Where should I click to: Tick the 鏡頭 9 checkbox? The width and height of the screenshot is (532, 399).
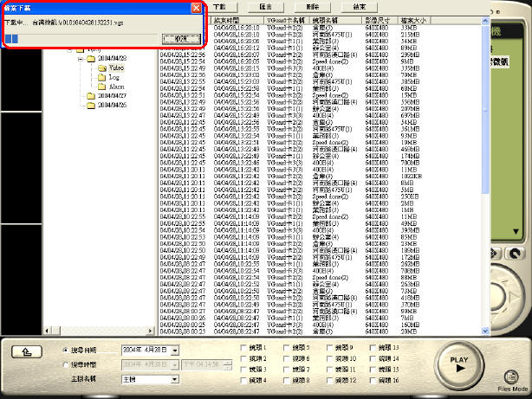click(x=329, y=348)
